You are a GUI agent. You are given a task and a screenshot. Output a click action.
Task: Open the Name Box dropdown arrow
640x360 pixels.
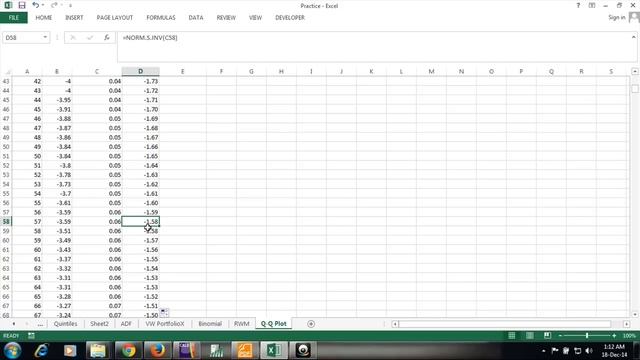pos(45,38)
